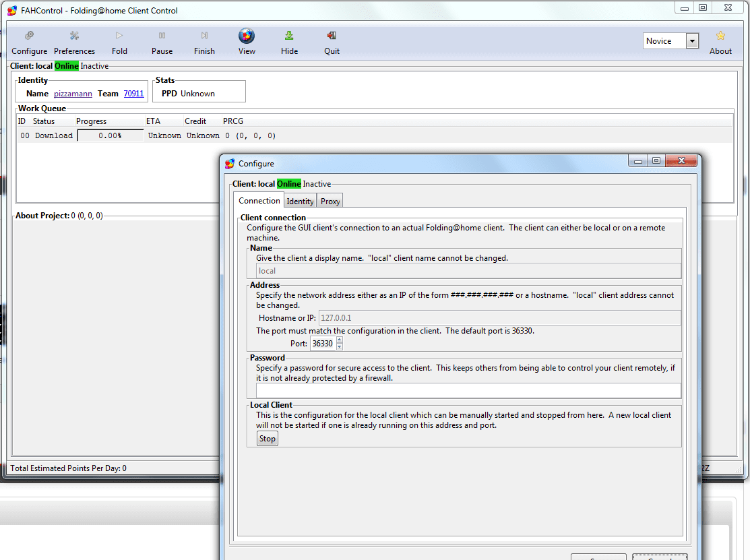Open Configure from the FAHControl toolbar

[x=29, y=42]
